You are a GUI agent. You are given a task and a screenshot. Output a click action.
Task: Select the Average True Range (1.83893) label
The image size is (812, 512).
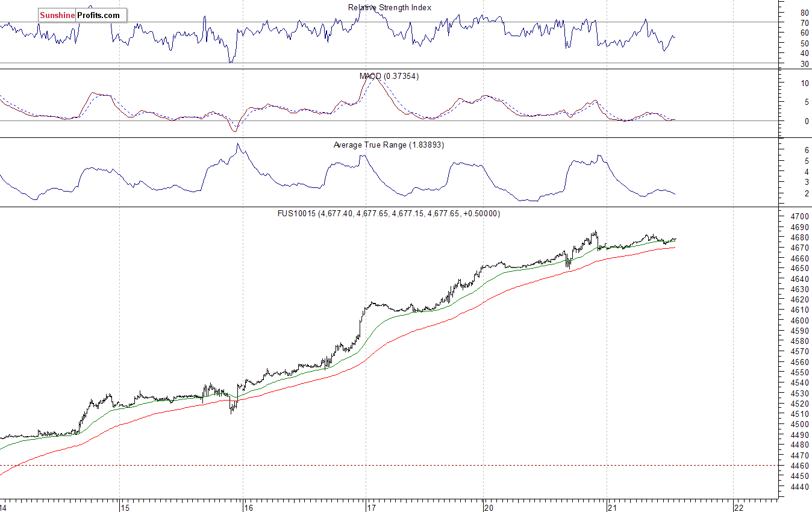tap(389, 145)
